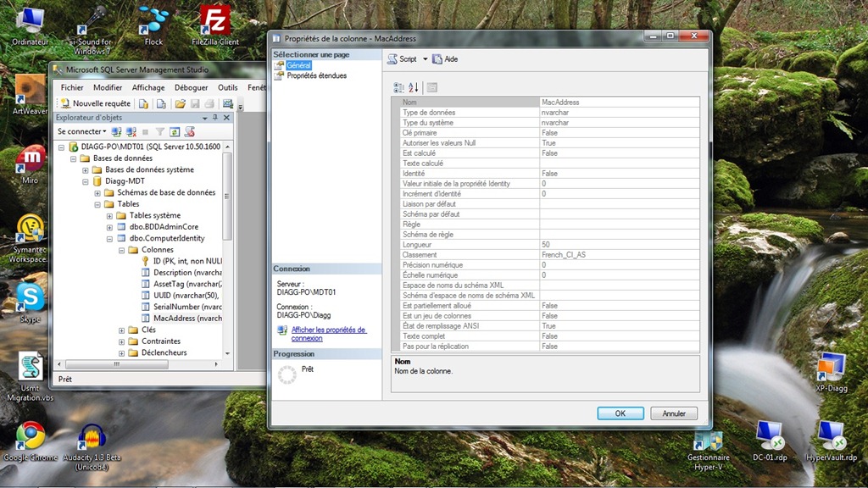Collapse the dbo.ComputerIdentity table node
Viewport: 868px width, 488px height.
[x=109, y=239]
